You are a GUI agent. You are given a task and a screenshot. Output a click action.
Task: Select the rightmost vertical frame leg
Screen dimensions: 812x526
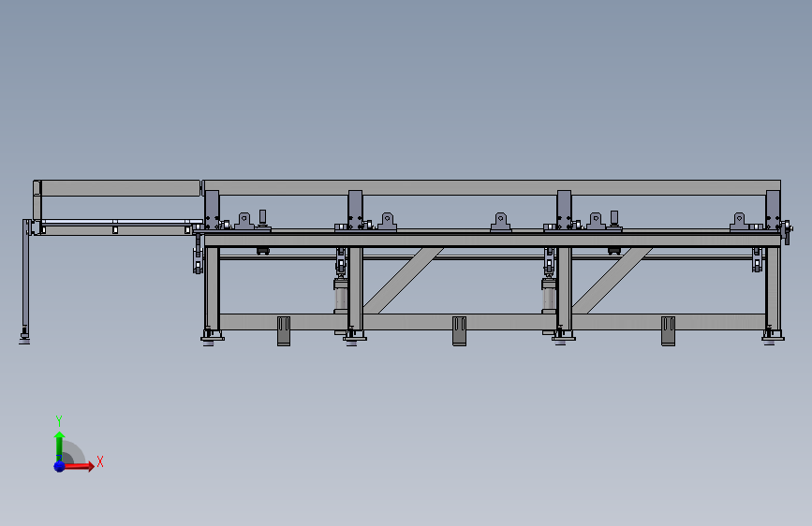point(774,287)
